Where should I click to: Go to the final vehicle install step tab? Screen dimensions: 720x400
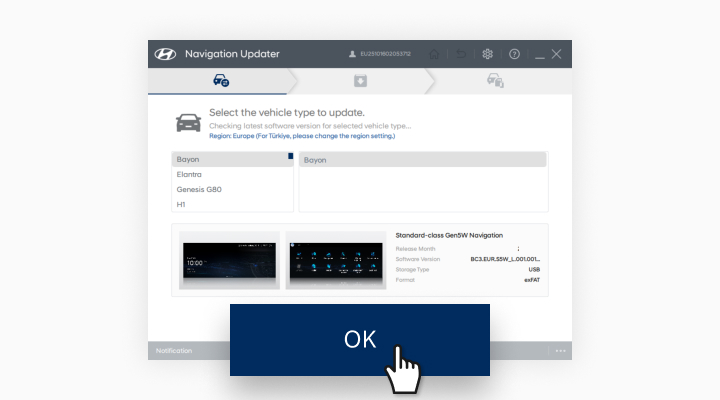495,80
